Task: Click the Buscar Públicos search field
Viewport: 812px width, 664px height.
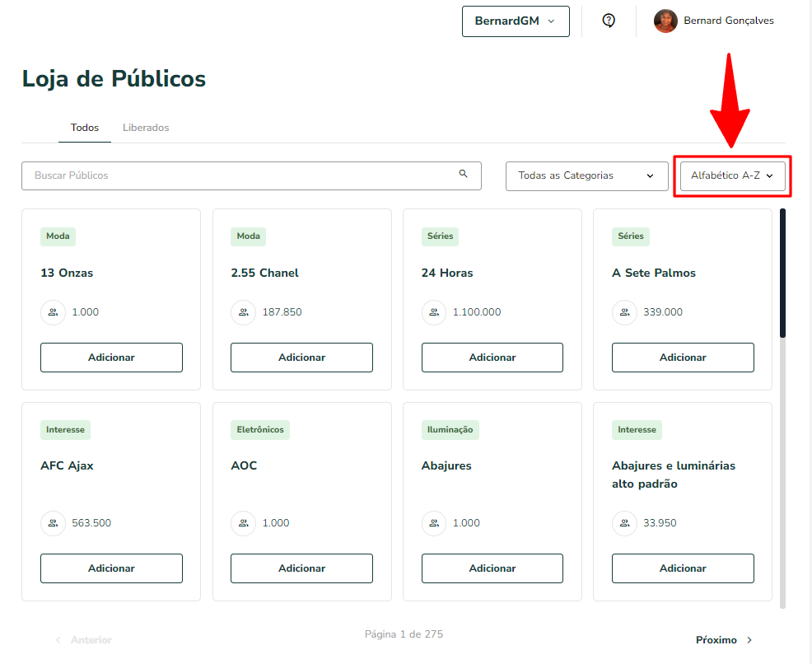Action: pyautogui.click(x=251, y=175)
